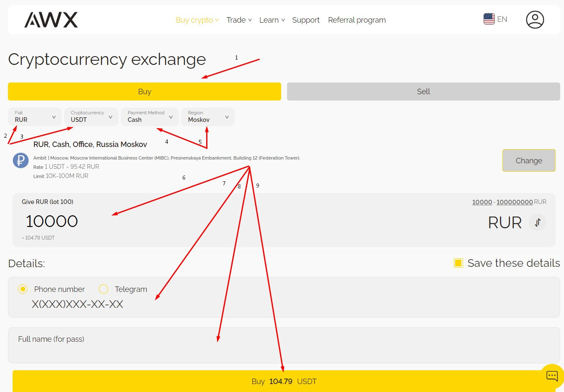Click the 10000 minimum limit link
This screenshot has height=392, width=564.
[482, 202]
